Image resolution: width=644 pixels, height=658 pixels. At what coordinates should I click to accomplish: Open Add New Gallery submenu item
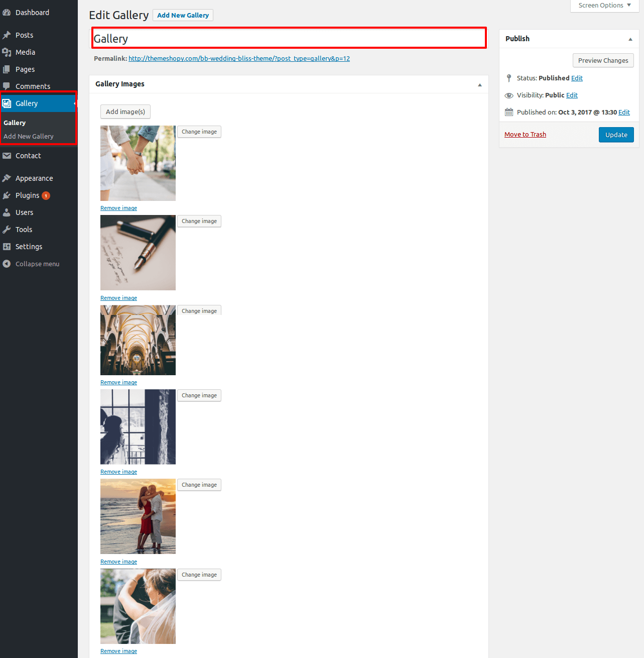tap(29, 136)
